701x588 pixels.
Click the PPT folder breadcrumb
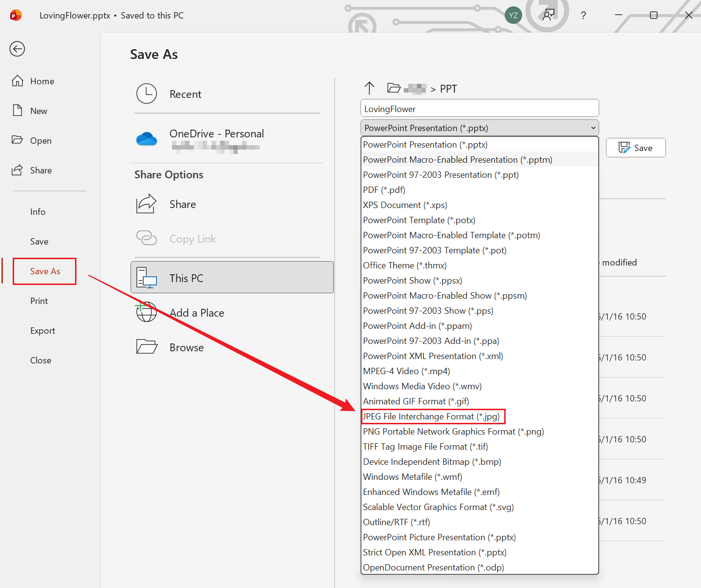(x=448, y=89)
